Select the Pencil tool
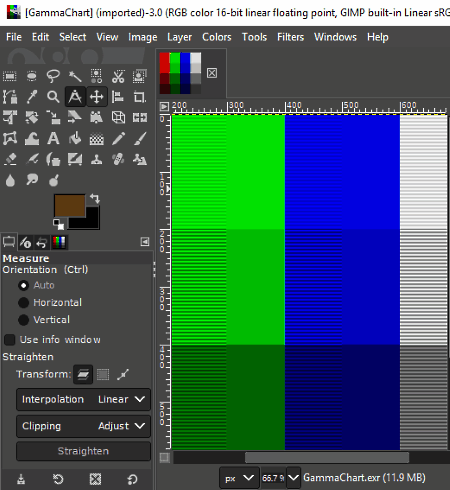Viewport: 450px width, 490px height. (118, 138)
